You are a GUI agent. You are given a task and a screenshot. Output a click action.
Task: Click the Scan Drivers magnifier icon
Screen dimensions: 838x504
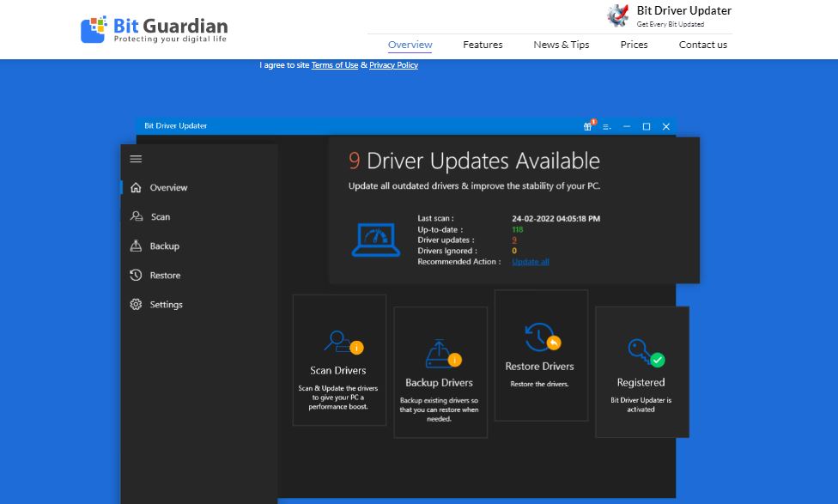343,342
